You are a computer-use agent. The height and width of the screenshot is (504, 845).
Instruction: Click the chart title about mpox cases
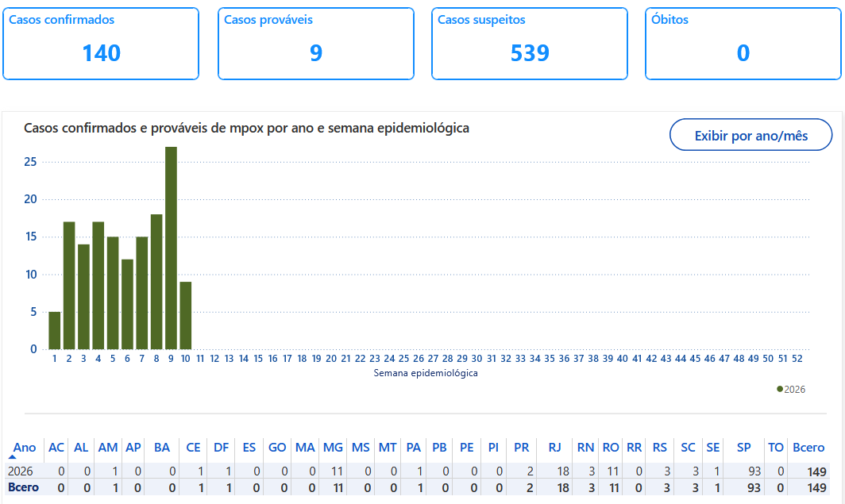(246, 128)
